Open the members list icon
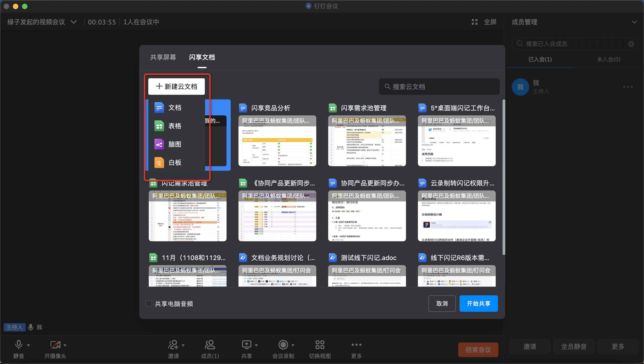 (x=210, y=345)
